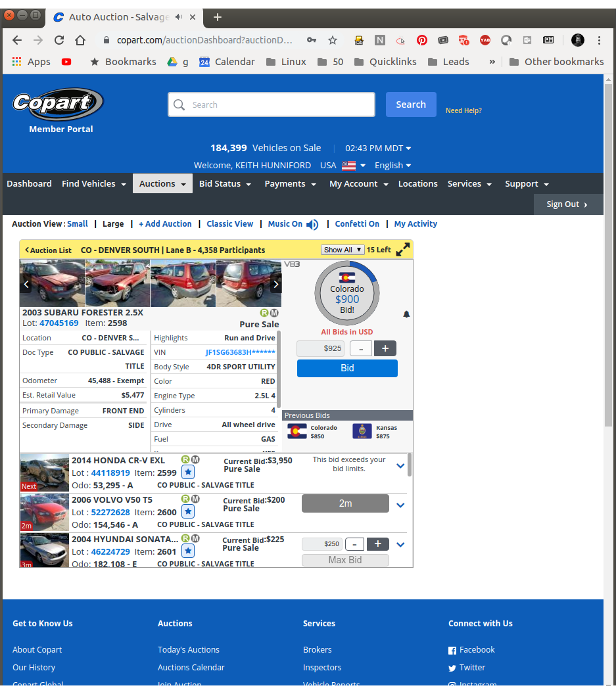
Task: Open the Find Vehicles menu
Action: 94,183
